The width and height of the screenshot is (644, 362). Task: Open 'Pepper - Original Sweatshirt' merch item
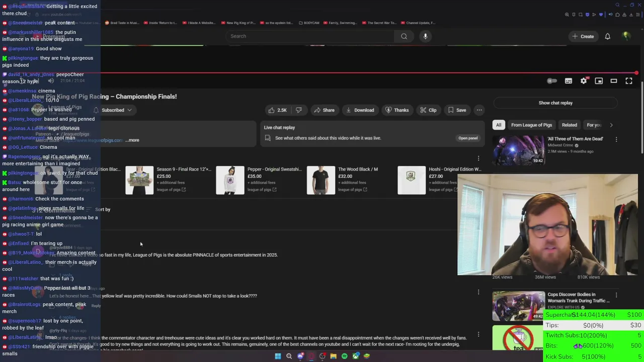pyautogui.click(x=260, y=180)
